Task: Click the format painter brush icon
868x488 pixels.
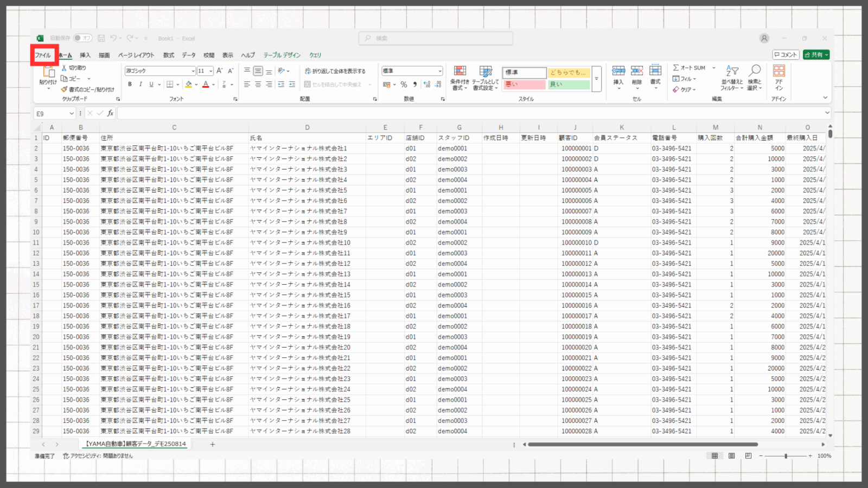Action: point(64,89)
